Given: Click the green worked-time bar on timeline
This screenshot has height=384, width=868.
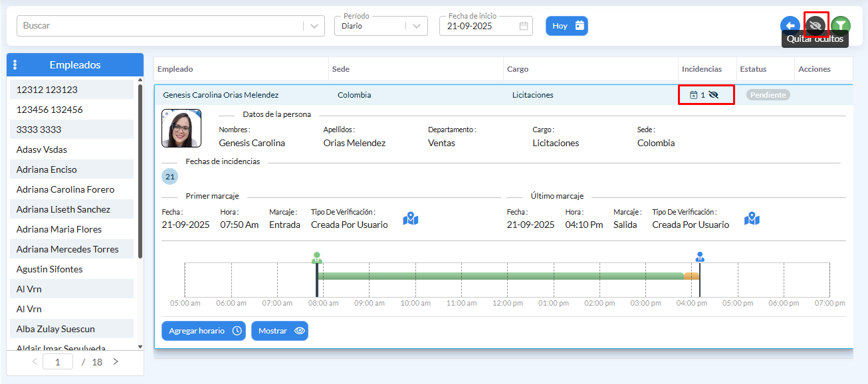Looking at the screenshot, I should [x=498, y=276].
